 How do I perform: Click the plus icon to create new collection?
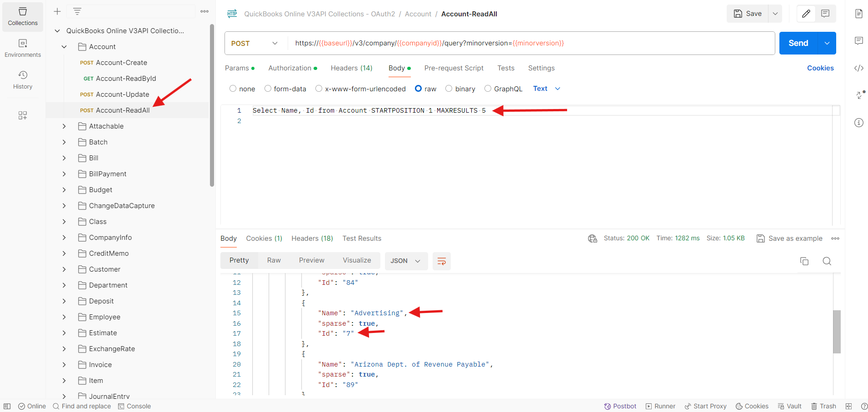pyautogui.click(x=57, y=11)
